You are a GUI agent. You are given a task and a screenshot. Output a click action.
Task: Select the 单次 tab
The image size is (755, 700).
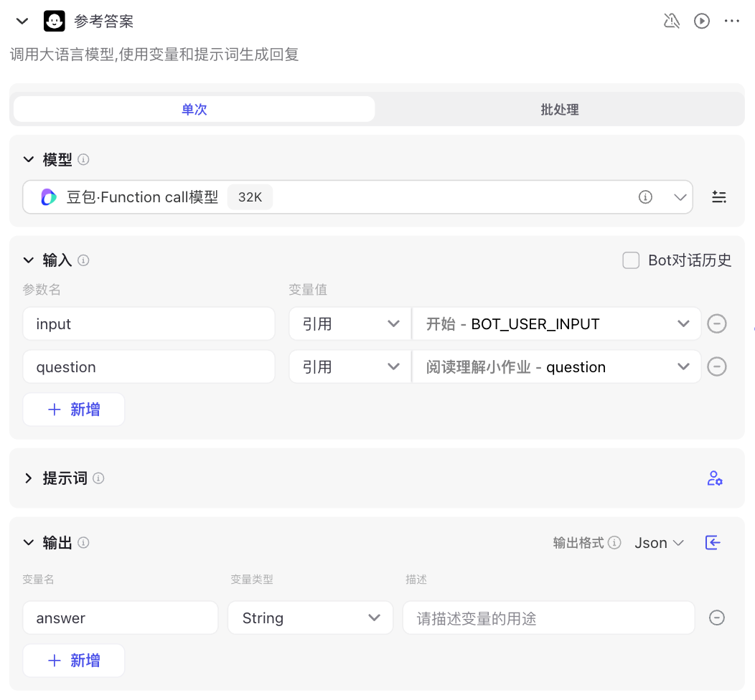pyautogui.click(x=194, y=109)
